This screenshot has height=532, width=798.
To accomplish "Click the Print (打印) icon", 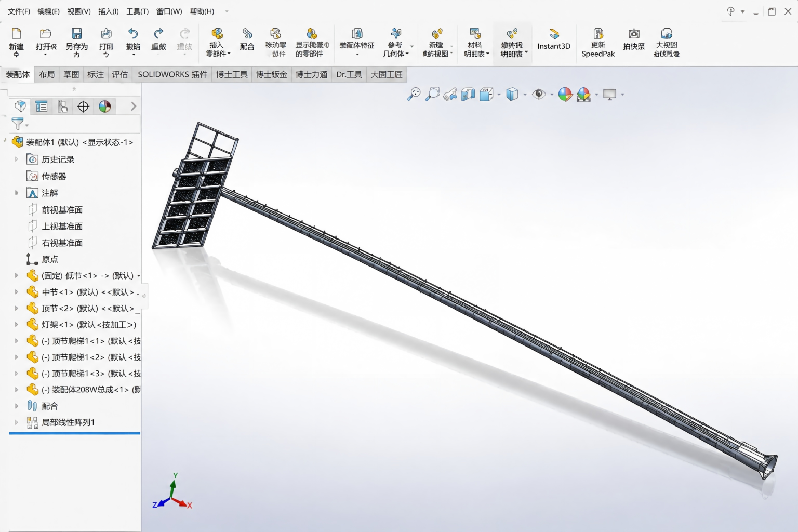I will [106, 34].
